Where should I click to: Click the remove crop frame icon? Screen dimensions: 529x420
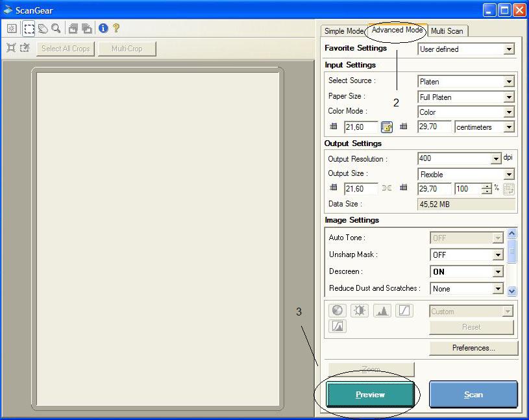[25, 48]
